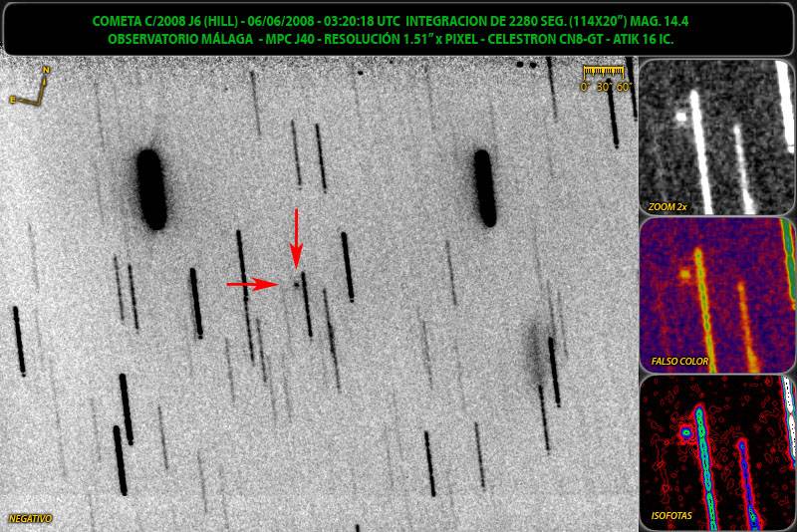
Task: Click the 'E' letter on the compass
Action: (x=13, y=100)
